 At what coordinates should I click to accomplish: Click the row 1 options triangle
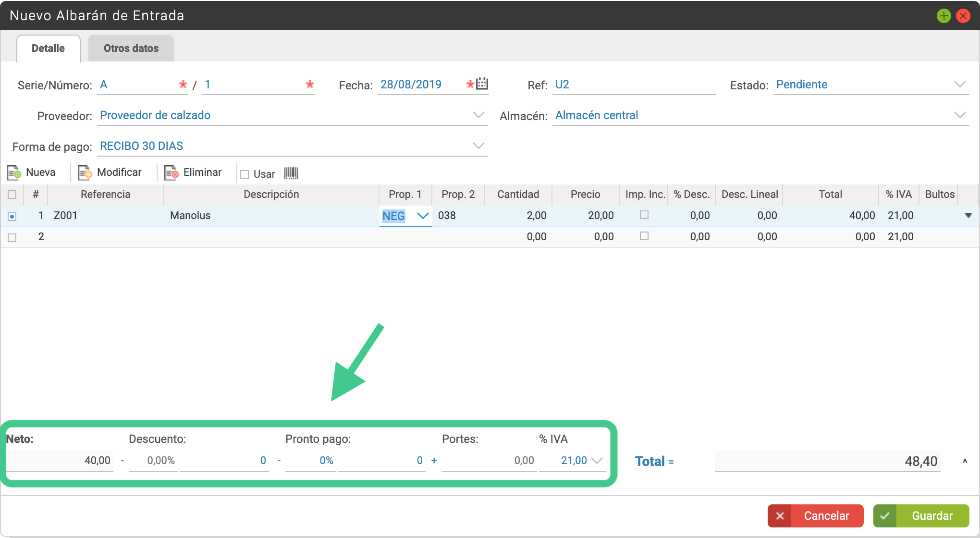pos(968,216)
